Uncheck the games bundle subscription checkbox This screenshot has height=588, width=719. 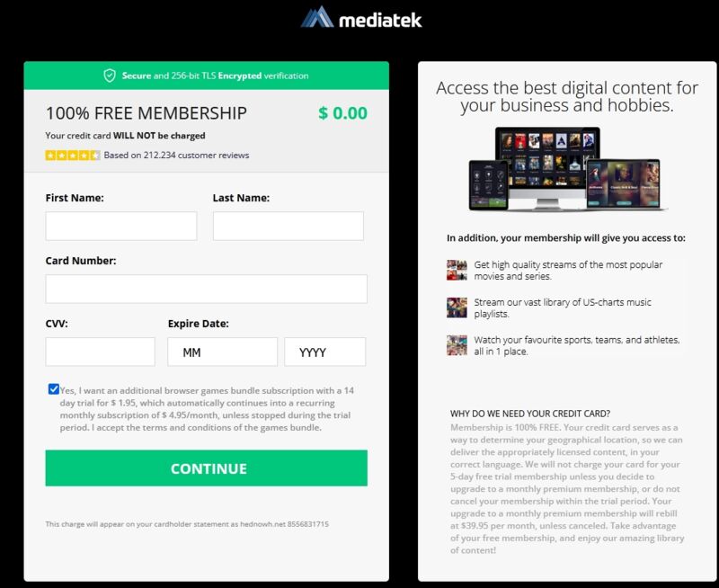pos(54,389)
